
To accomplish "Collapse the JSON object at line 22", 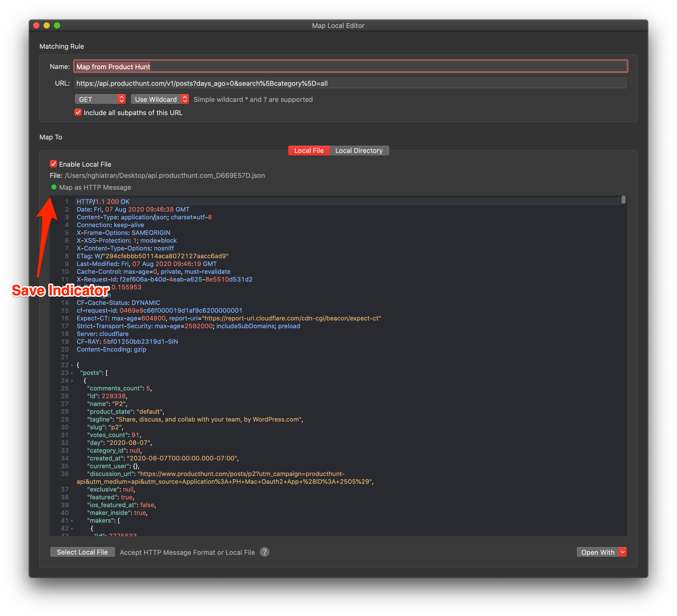I will click(x=72, y=365).
